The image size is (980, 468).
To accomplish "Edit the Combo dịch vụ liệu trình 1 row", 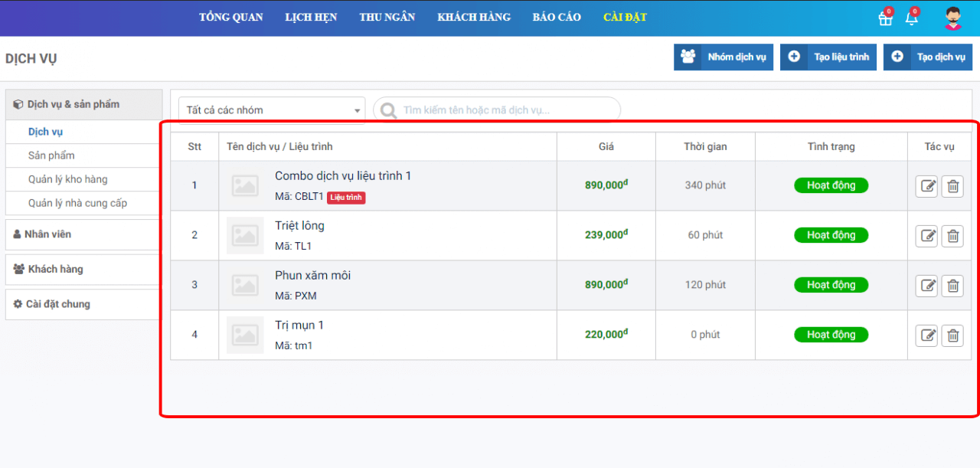I will 927,186.
